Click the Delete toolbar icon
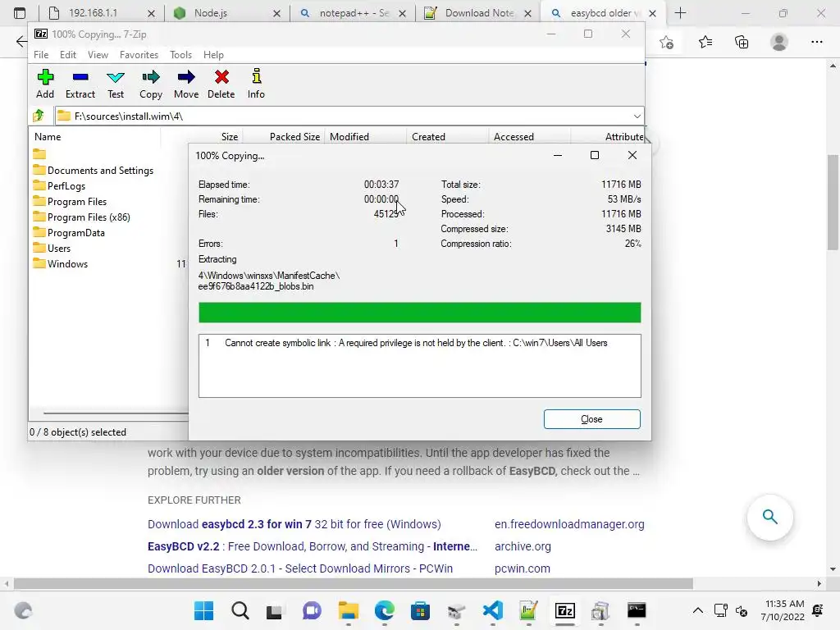 (221, 84)
